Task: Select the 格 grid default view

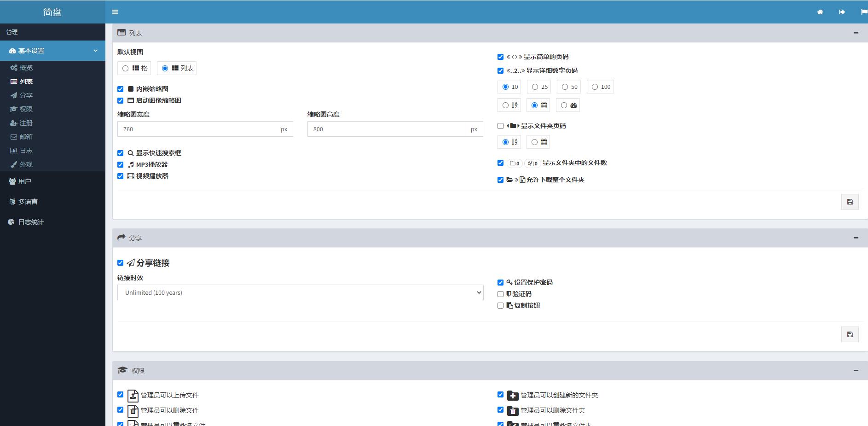Action: tap(125, 68)
